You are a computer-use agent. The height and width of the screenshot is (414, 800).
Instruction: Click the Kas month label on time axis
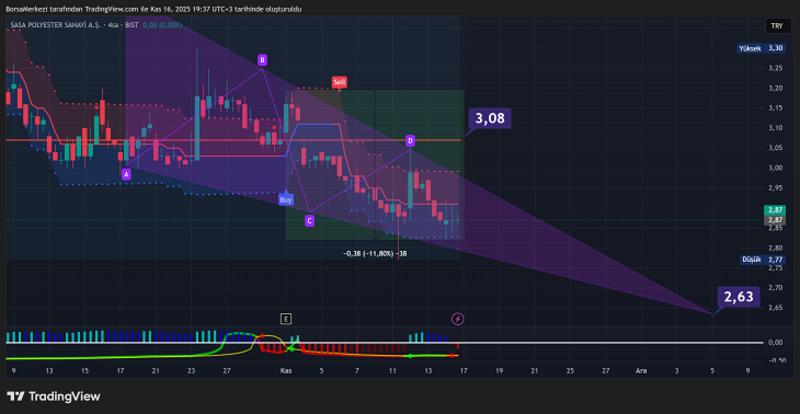[x=285, y=369]
